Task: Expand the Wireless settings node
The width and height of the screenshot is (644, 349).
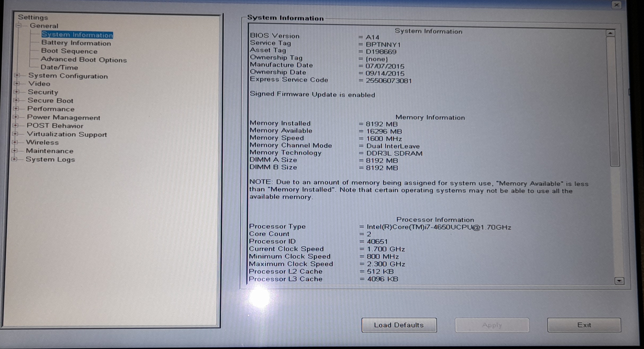Action: tap(15, 142)
